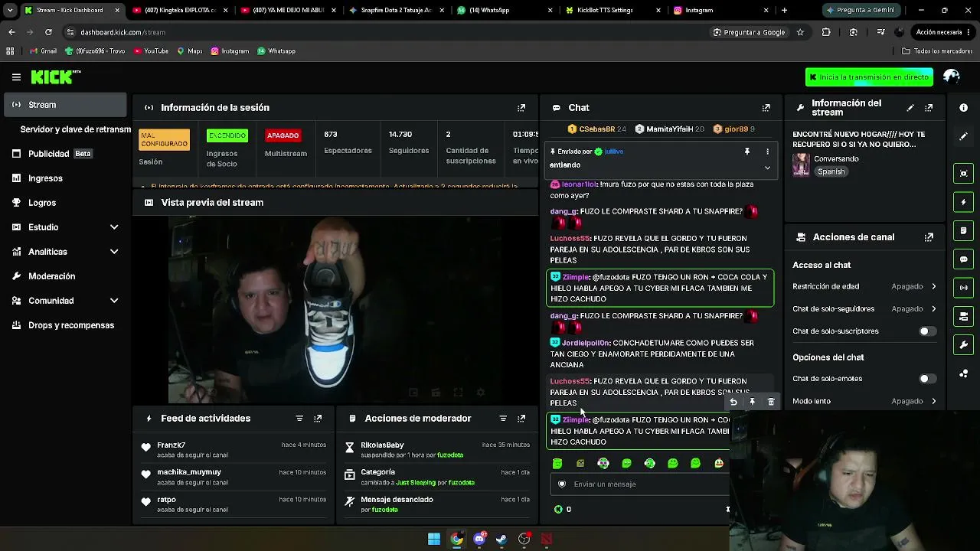
Task: Toggle the chat bubble widget icon in the right sidebar
Action: [x=964, y=259]
